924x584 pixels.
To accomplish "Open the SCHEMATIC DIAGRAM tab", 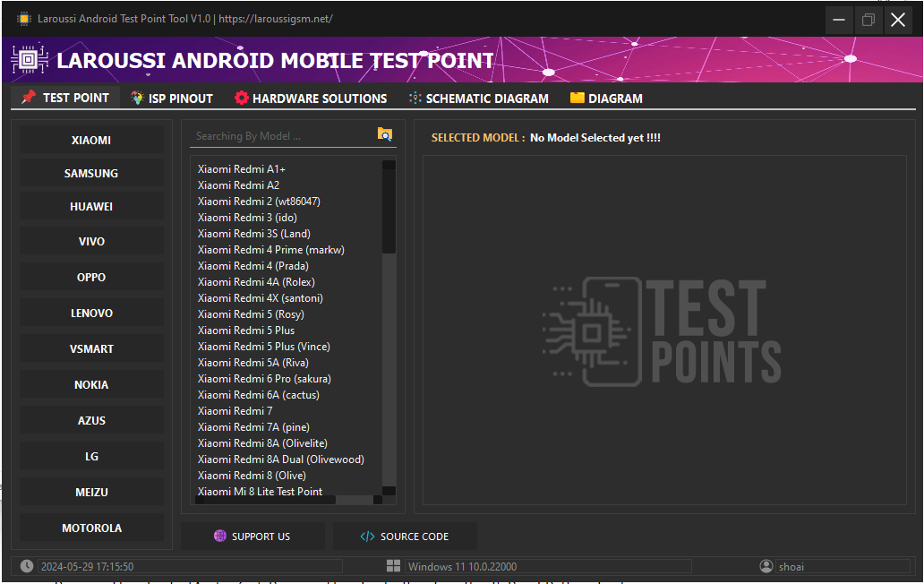I will (x=478, y=98).
